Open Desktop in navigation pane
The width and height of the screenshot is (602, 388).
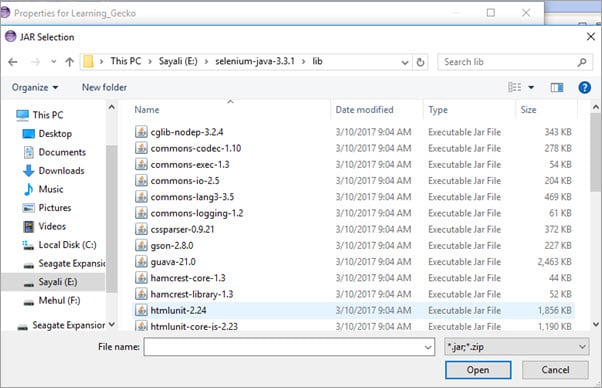tap(55, 134)
